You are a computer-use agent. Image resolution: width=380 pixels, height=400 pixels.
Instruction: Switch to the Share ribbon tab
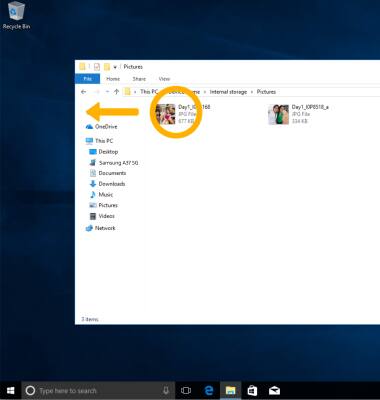[139, 79]
